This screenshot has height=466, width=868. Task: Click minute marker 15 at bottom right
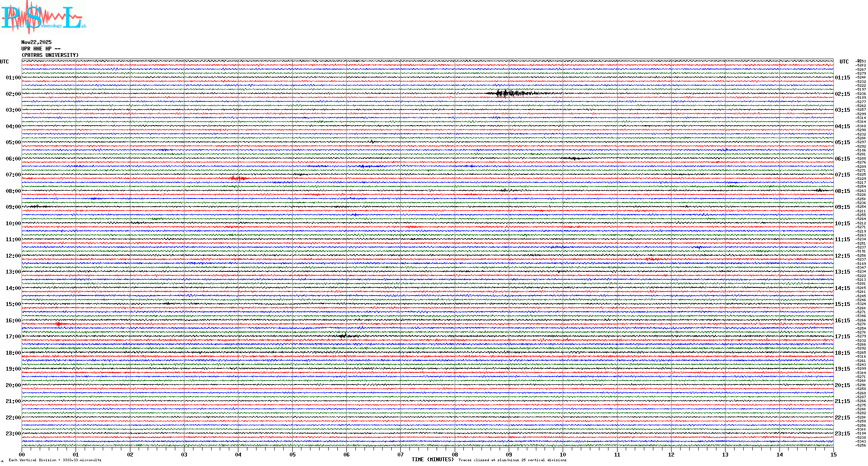(833, 454)
